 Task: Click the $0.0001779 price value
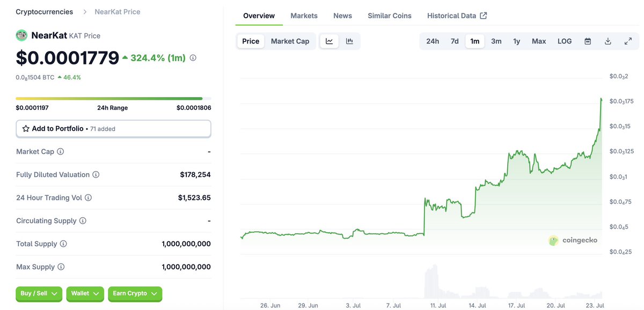(x=67, y=57)
